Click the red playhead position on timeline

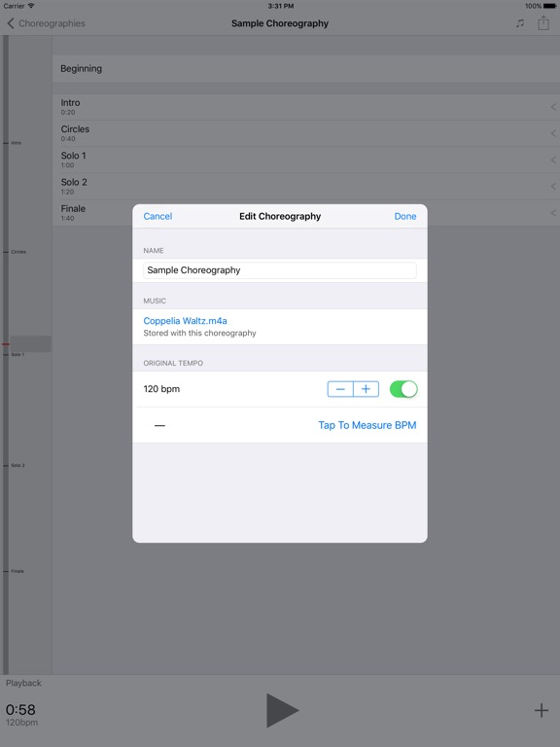click(6, 344)
